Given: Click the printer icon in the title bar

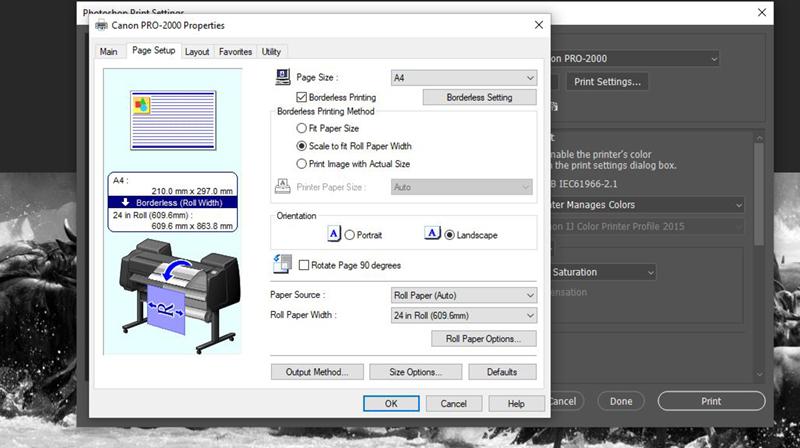Looking at the screenshot, I should 102,25.
